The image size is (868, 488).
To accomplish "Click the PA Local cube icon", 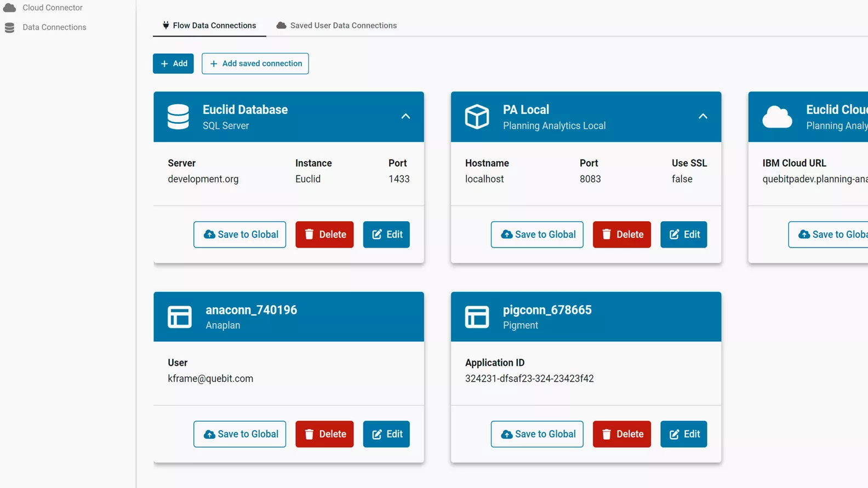I will coord(477,117).
